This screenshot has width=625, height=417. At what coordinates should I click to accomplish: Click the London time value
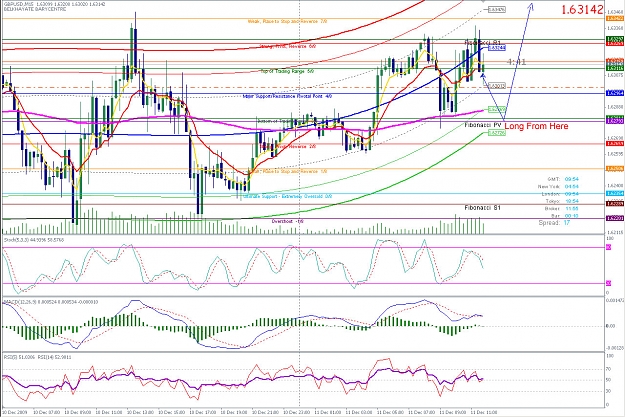[572, 194]
